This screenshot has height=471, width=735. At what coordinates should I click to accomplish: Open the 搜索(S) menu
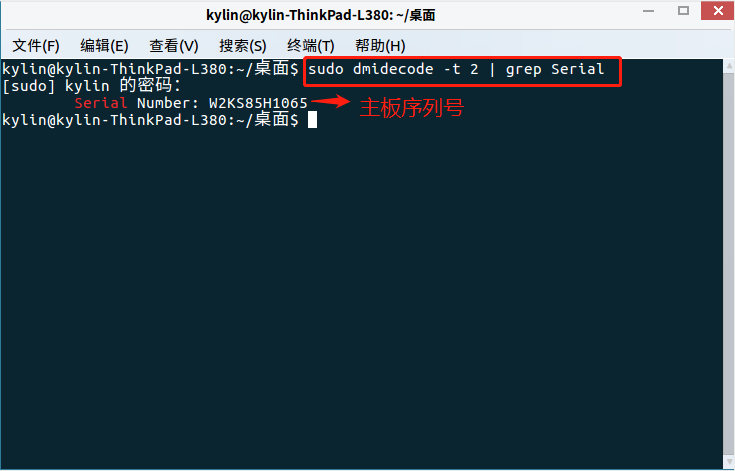(242, 45)
